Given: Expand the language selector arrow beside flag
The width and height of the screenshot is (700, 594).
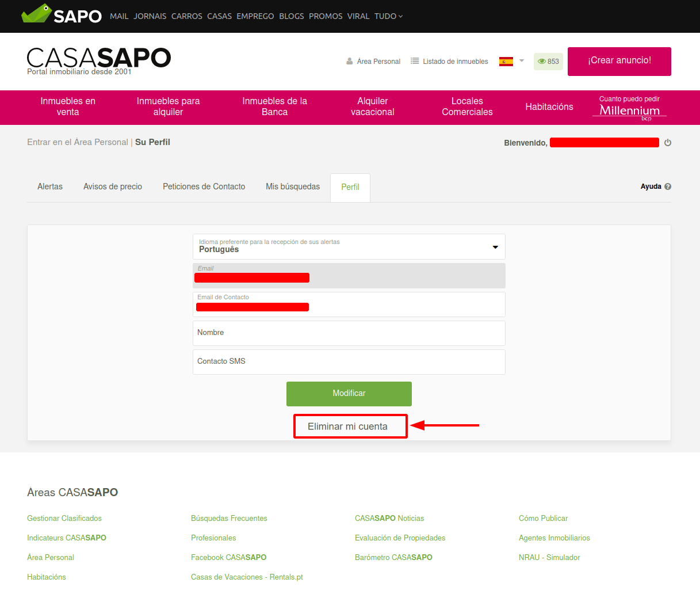Looking at the screenshot, I should pyautogui.click(x=522, y=60).
